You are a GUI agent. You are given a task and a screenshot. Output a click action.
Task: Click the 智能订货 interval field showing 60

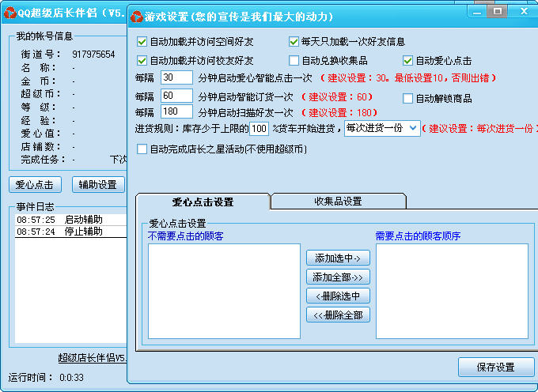pyautogui.click(x=176, y=96)
